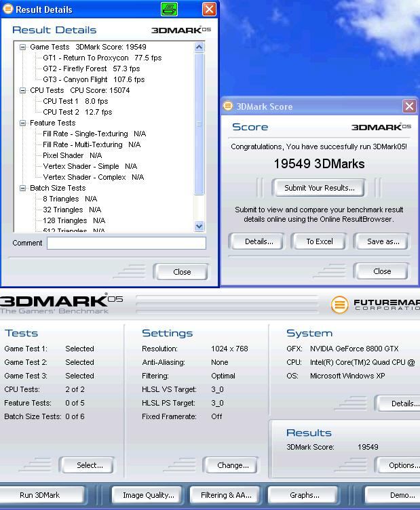Click the Save as... button
The height and width of the screenshot is (510, 420).
coord(383,241)
